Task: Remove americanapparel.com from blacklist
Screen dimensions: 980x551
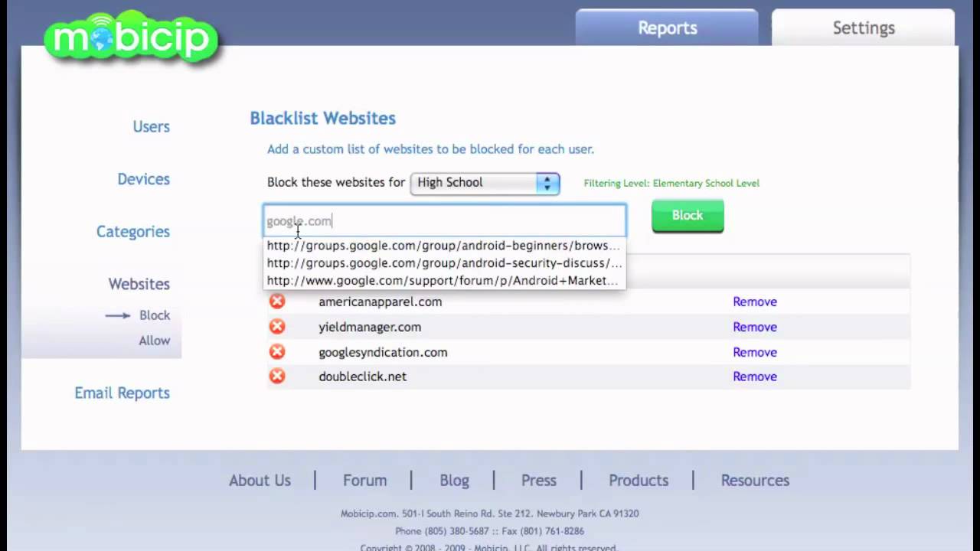Action: pos(754,302)
